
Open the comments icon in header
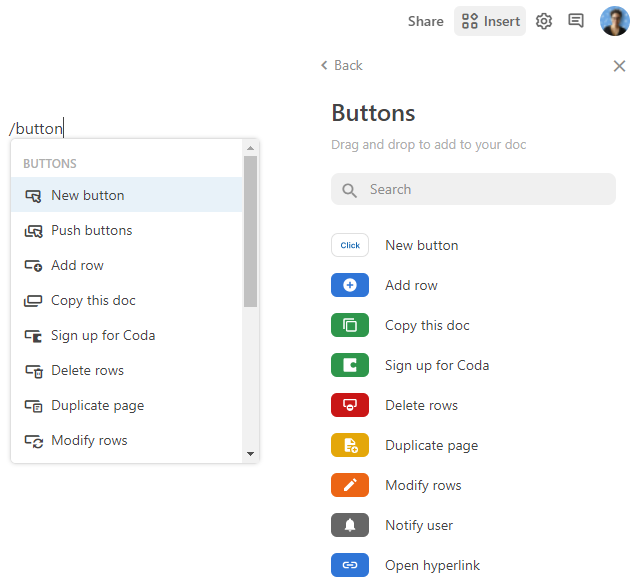pyautogui.click(x=576, y=21)
